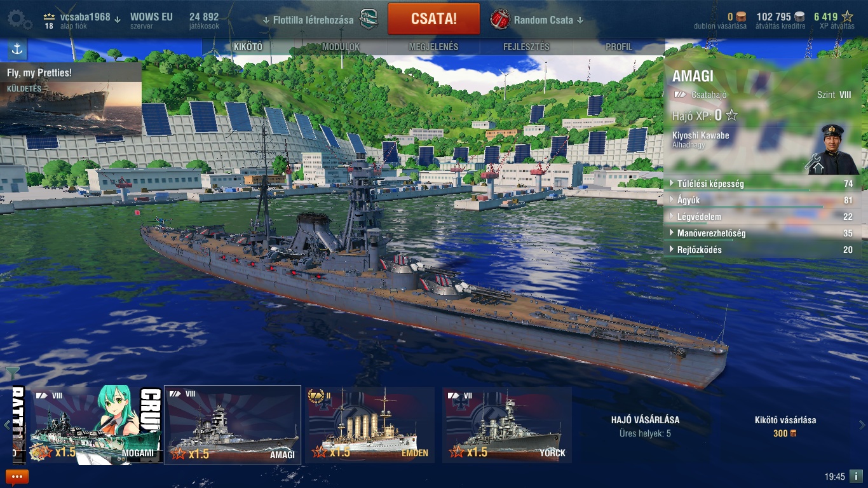
Task: Open the settings gear menu
Action: 20,19
